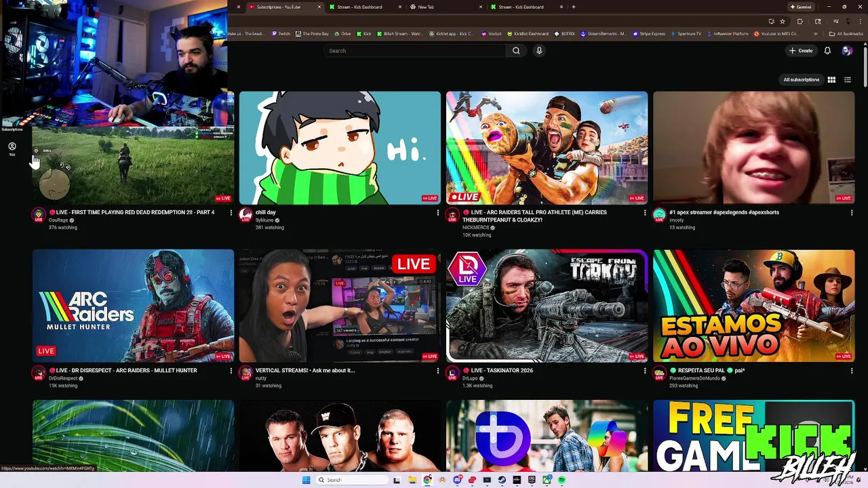Image resolution: width=868 pixels, height=488 pixels.
Task: Open CouRage channel avatar
Action: pyautogui.click(x=39, y=215)
